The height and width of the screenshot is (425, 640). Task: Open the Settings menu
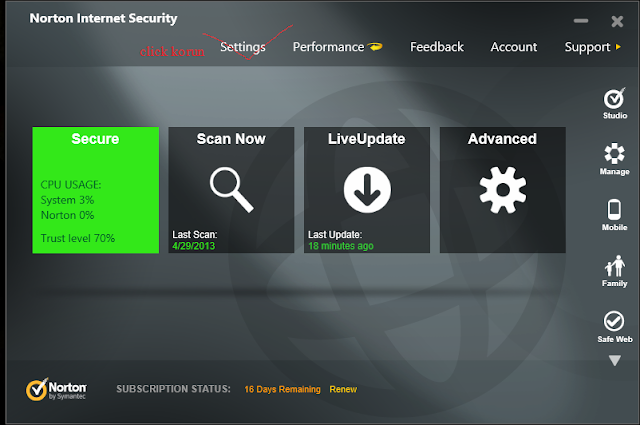pyautogui.click(x=243, y=47)
